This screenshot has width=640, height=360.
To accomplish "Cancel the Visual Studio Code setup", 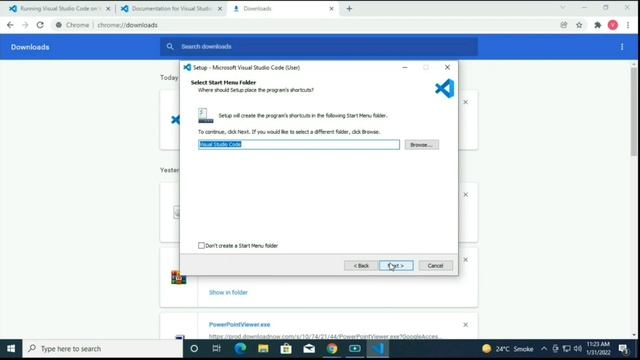I will tap(436, 266).
